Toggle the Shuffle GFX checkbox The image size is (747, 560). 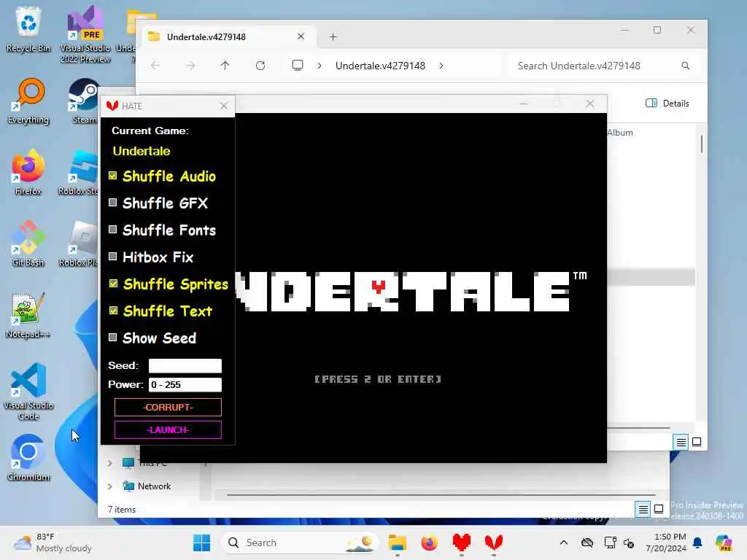tap(113, 203)
